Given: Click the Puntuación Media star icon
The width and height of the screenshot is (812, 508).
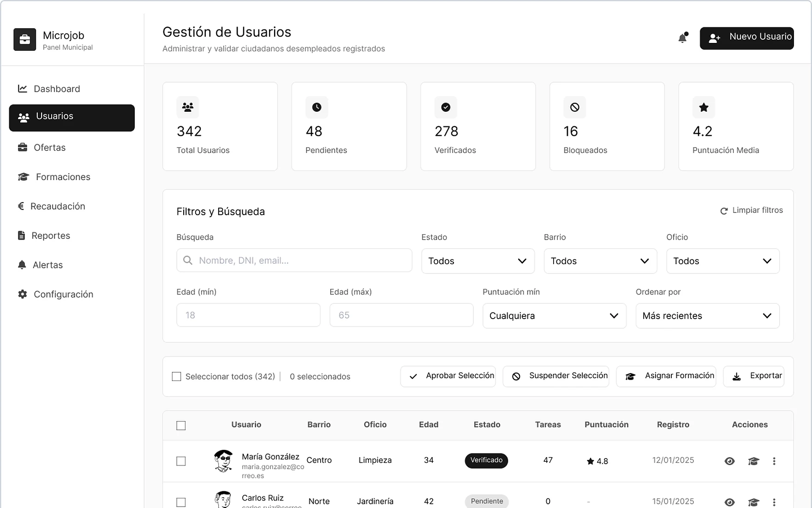Looking at the screenshot, I should [x=704, y=107].
